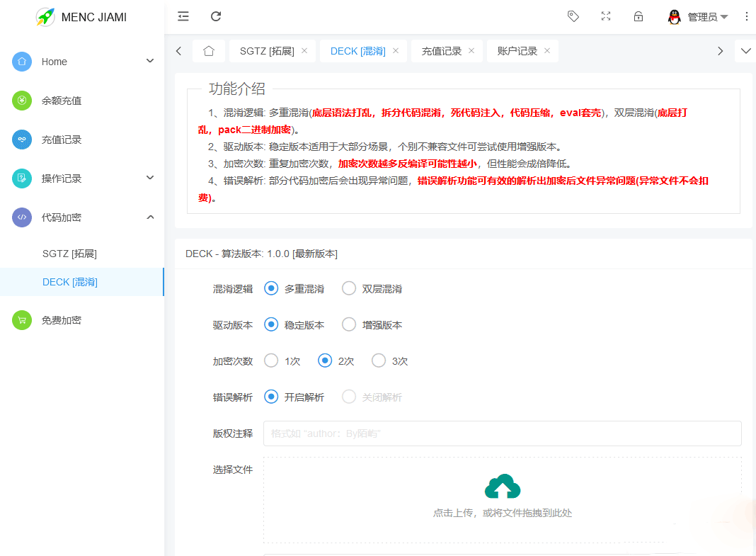Toggle fullscreen mode icon
The height and width of the screenshot is (556, 756).
pyautogui.click(x=606, y=16)
